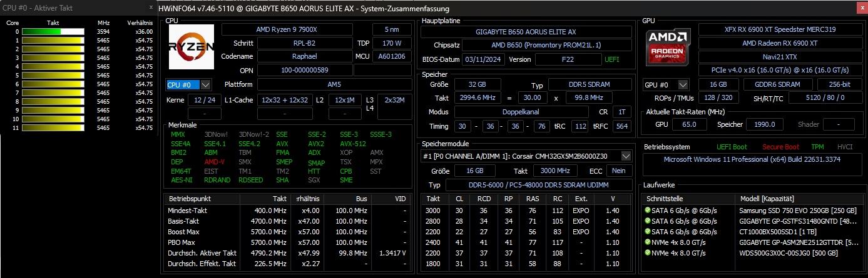This screenshot has width=868, height=278.
Task: Click the AMD Radeon Graphics logo
Action: point(669,47)
